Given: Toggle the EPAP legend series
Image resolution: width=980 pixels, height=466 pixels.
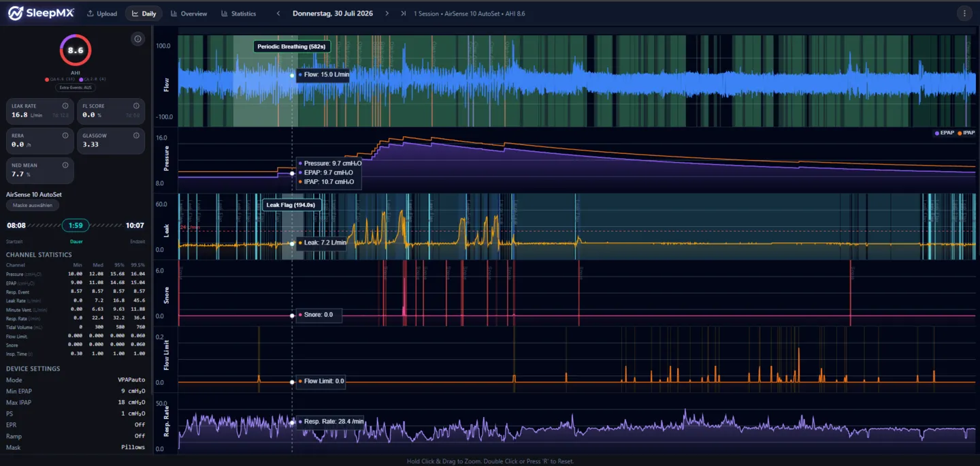Looking at the screenshot, I should [945, 133].
